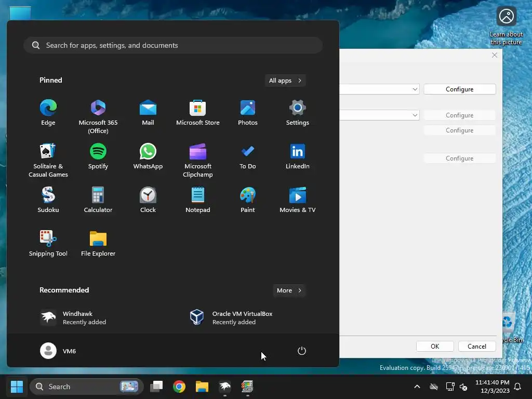Screen dimensions: 532x399
Task: Launch the Sudoku game
Action: pyautogui.click(x=48, y=200)
